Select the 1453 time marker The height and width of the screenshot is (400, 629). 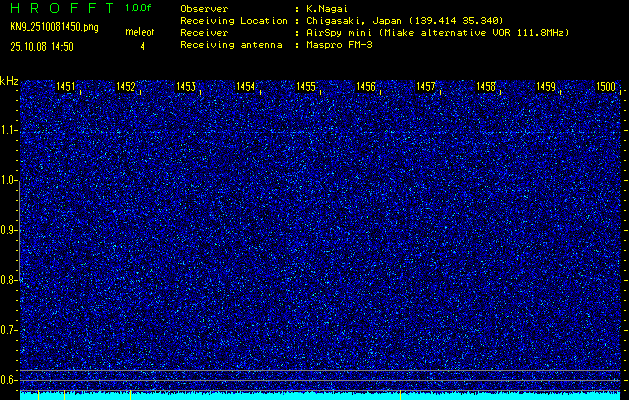[x=186, y=87]
